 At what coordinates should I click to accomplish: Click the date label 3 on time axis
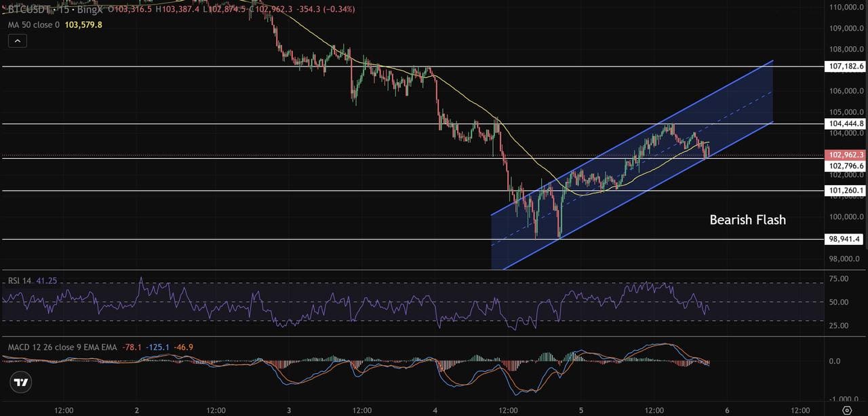coord(289,410)
